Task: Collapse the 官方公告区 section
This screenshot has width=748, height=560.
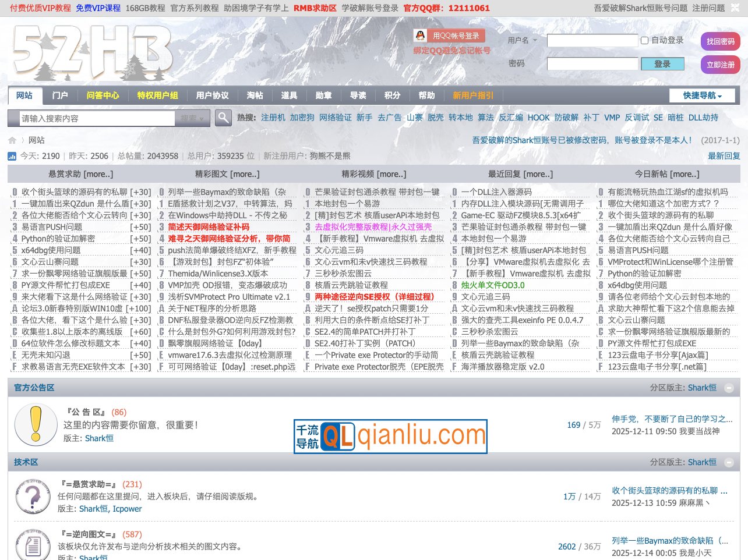Action: click(729, 388)
